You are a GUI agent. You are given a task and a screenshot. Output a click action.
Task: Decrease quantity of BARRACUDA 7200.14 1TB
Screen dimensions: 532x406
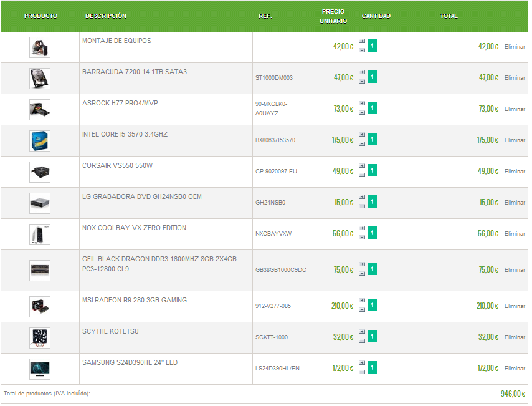(x=362, y=82)
